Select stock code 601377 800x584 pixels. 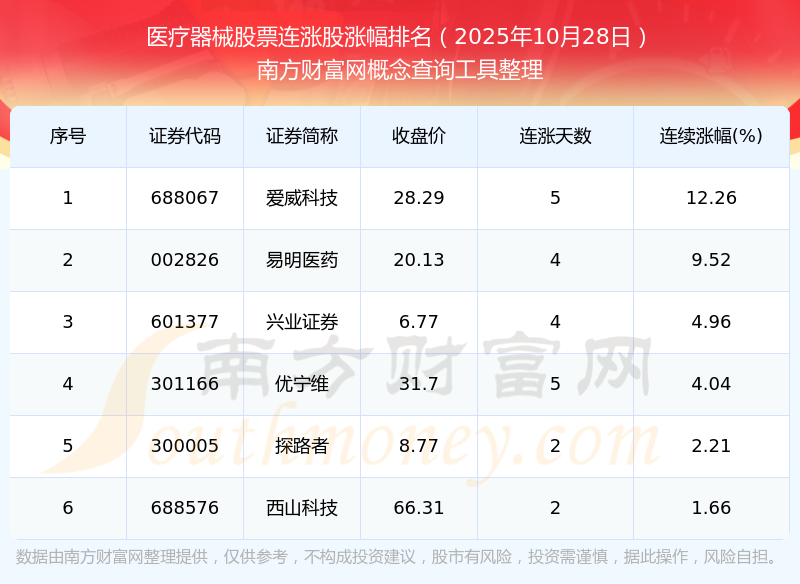pyautogui.click(x=185, y=322)
